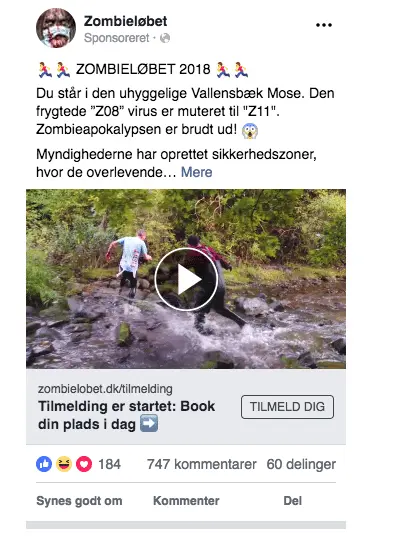Open zombielobet.dk/tilmelding link

coord(105,389)
